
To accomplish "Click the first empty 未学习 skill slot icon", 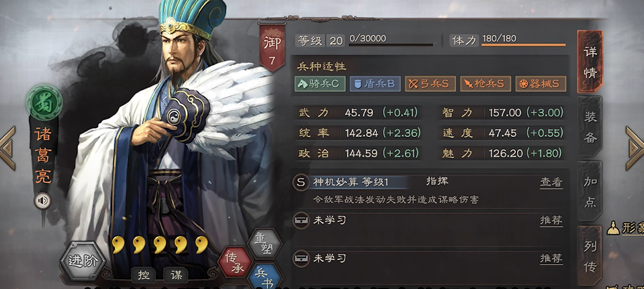I will [x=301, y=220].
